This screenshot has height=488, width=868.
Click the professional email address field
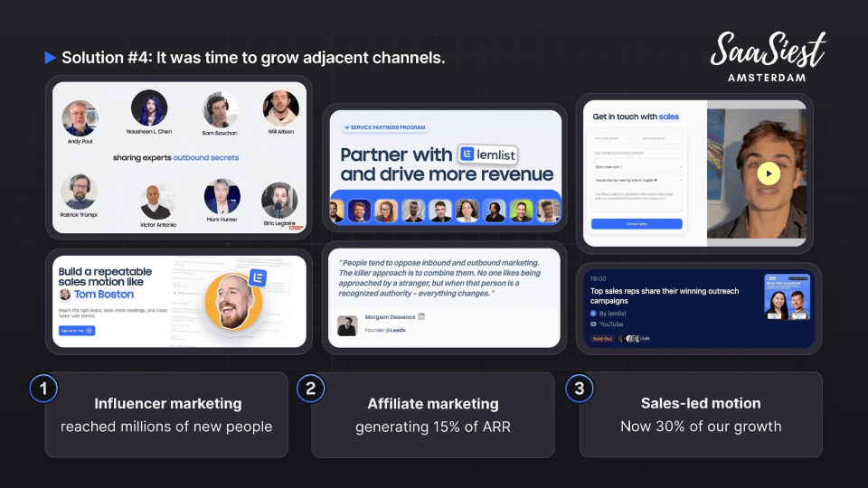(637, 153)
